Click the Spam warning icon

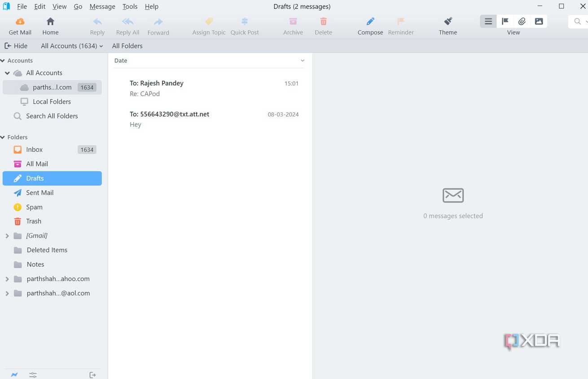click(x=18, y=207)
